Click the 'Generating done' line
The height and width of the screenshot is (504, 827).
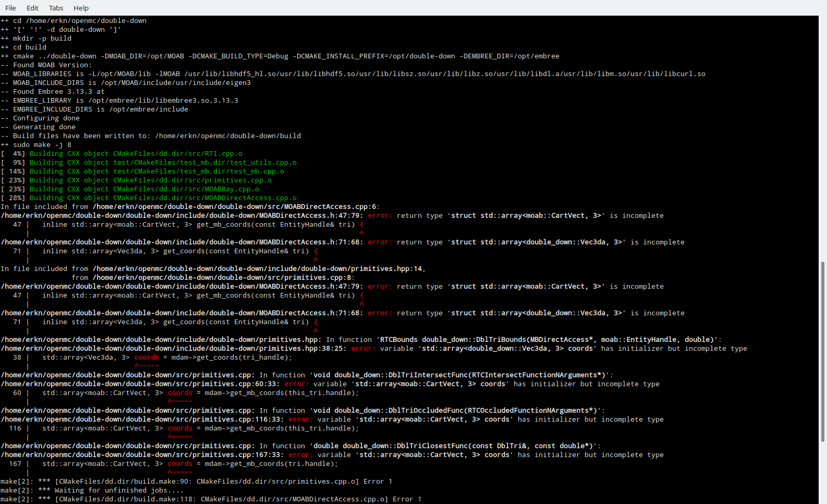click(x=38, y=127)
